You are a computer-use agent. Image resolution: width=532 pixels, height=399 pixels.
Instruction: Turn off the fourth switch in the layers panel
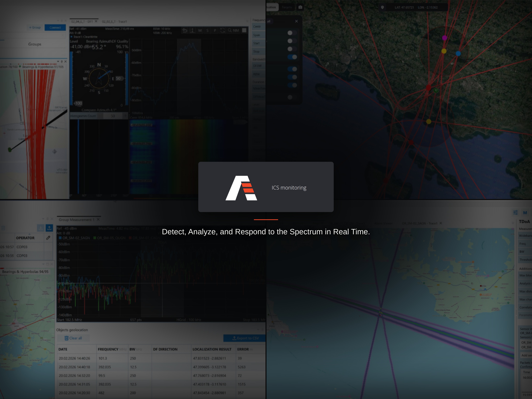pyautogui.click(x=292, y=57)
